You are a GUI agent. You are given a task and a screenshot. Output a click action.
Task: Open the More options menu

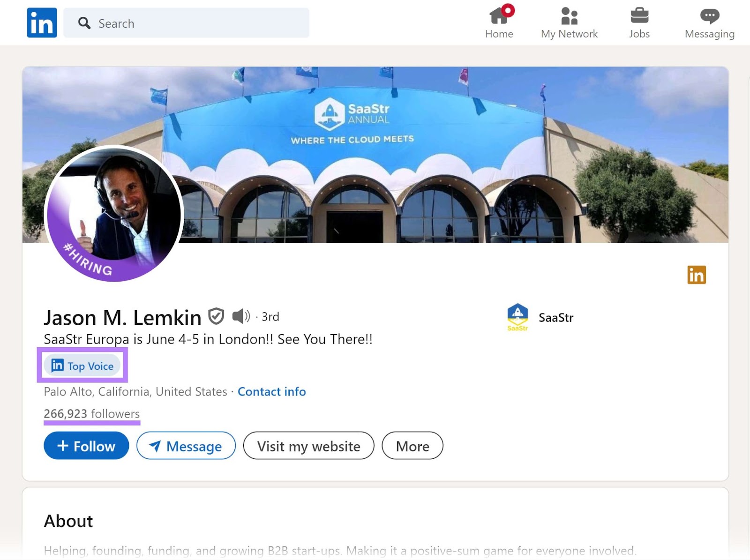(x=412, y=446)
